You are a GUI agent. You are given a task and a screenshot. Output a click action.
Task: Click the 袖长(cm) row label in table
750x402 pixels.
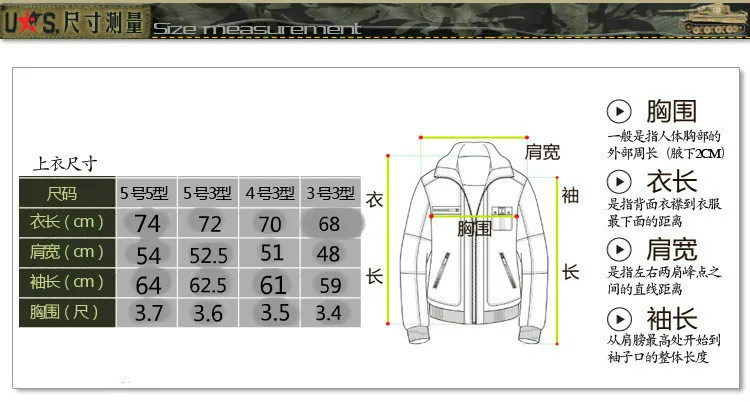(67, 282)
